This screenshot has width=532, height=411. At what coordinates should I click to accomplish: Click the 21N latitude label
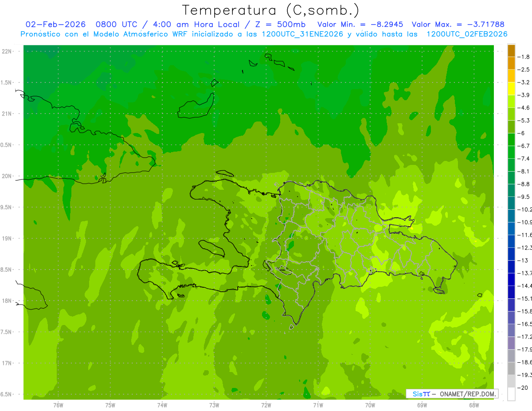coord(7,114)
